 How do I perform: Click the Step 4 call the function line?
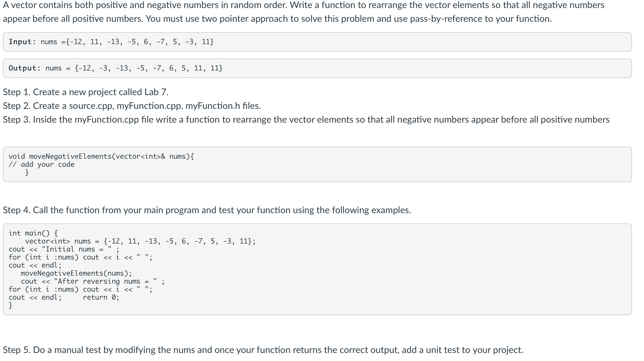[x=207, y=210]
